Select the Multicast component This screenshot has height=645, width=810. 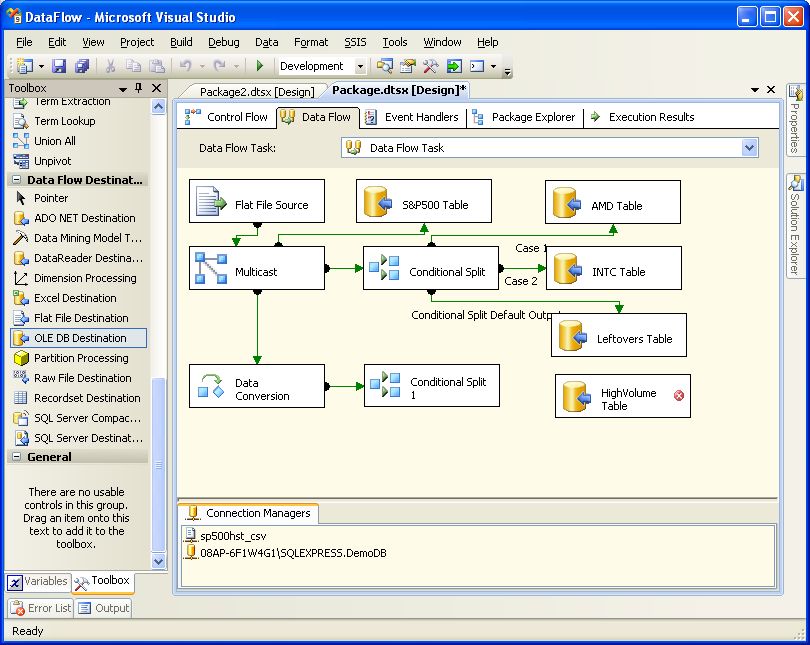point(257,268)
